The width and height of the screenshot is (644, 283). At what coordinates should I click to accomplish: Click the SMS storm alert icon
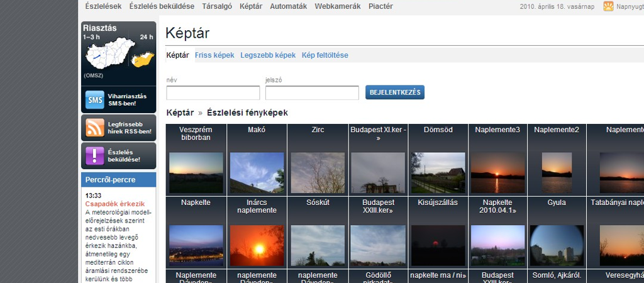(x=95, y=100)
